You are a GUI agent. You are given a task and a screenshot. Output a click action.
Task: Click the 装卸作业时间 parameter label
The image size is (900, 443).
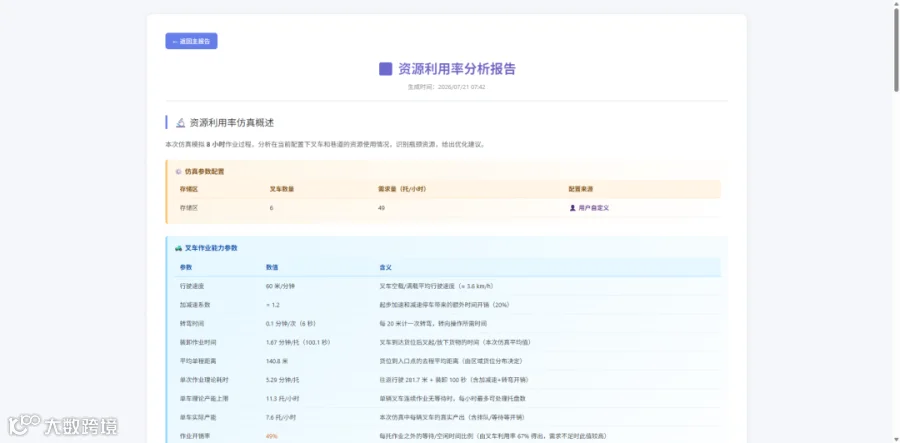pyautogui.click(x=198, y=343)
